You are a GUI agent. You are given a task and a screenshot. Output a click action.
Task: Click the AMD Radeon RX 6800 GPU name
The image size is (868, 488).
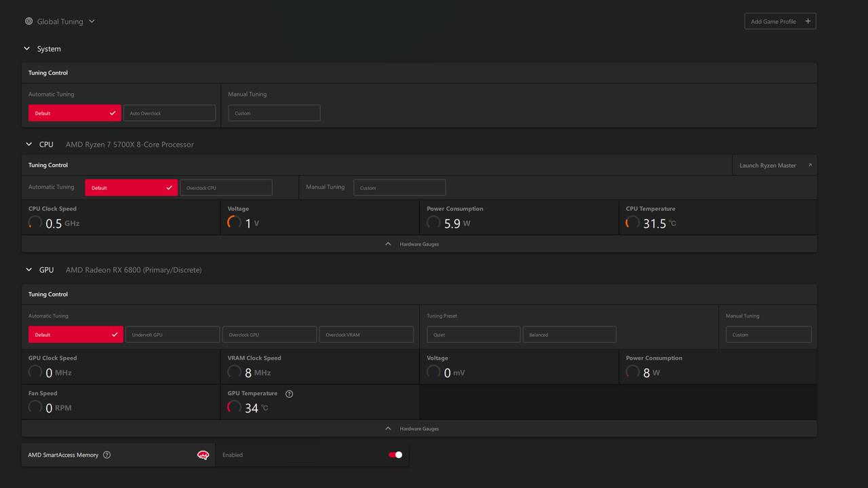(134, 269)
